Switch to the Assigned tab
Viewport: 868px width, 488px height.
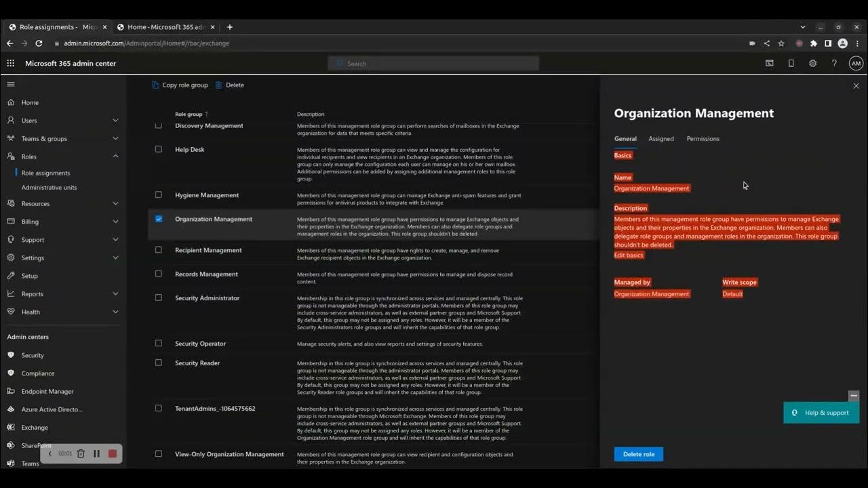tap(661, 138)
